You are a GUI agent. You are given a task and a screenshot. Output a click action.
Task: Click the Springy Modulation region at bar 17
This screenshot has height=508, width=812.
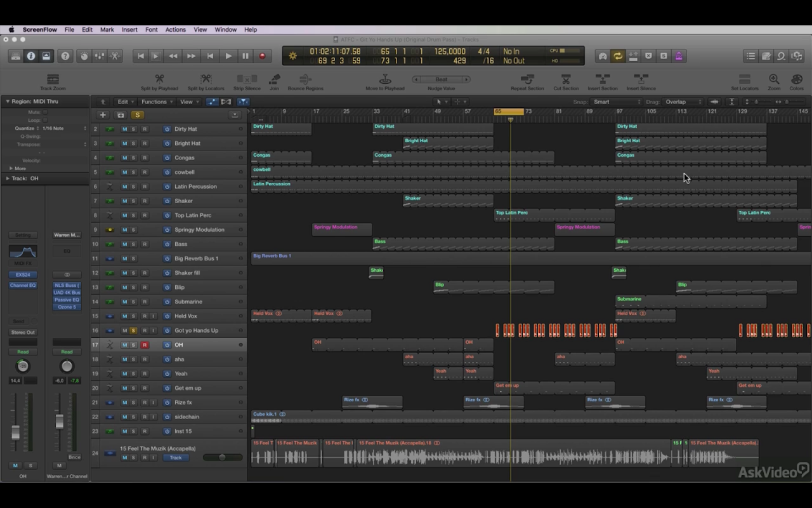342,230
